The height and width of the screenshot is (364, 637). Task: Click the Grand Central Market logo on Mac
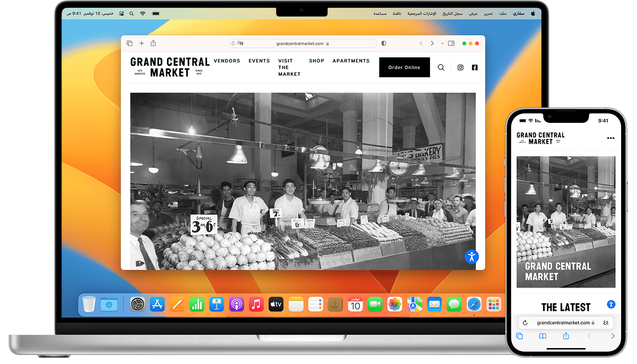pos(169,67)
